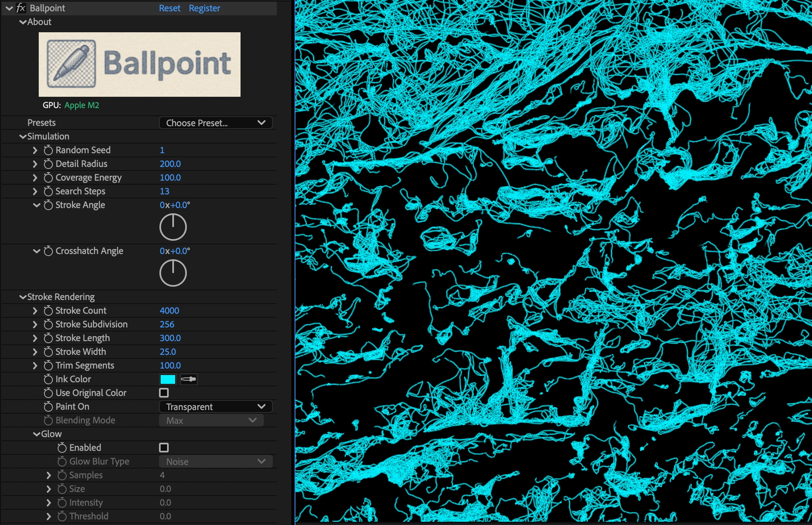Open the Paint On Transparent dropdown

pos(216,407)
